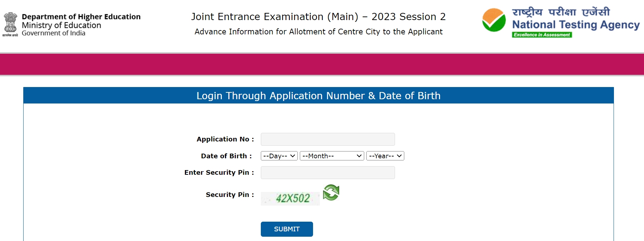The width and height of the screenshot is (644, 241).
Task: Click the captcha showing 42X502
Action: [x=290, y=198]
